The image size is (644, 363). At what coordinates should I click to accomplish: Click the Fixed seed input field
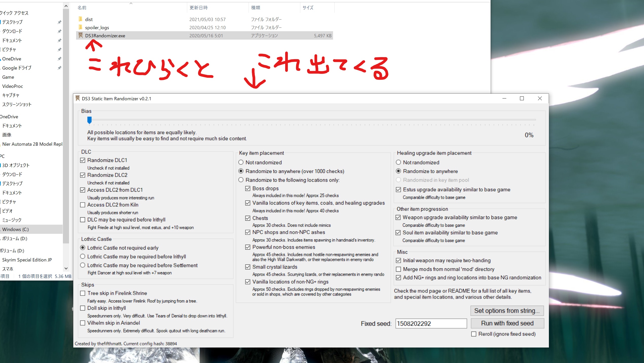(x=431, y=324)
